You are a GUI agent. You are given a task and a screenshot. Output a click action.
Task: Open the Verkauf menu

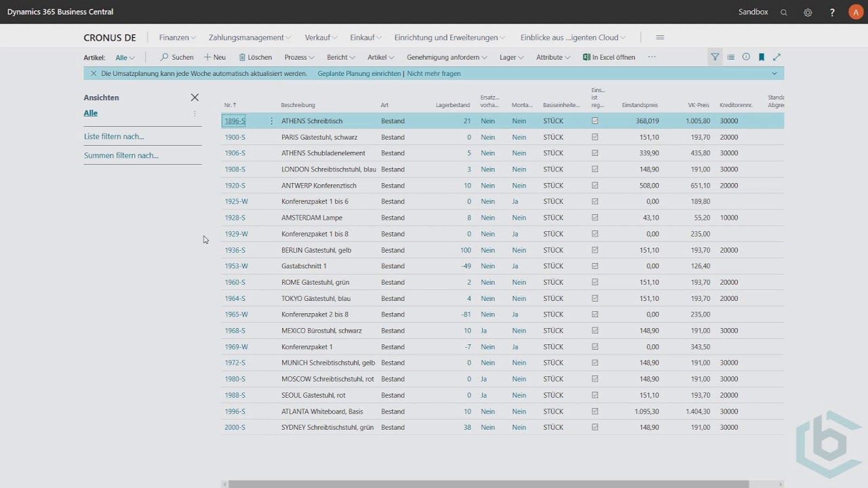pos(320,37)
